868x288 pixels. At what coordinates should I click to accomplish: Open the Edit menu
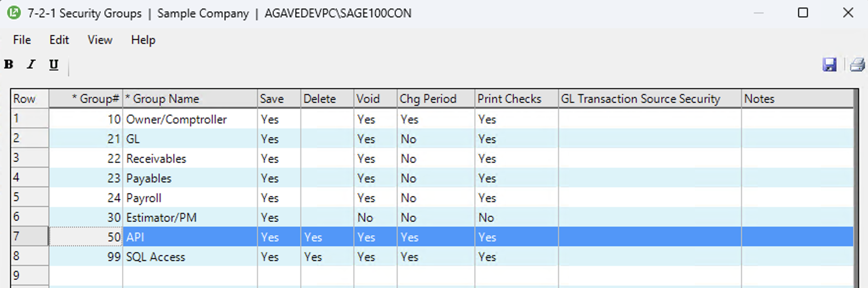coord(59,40)
